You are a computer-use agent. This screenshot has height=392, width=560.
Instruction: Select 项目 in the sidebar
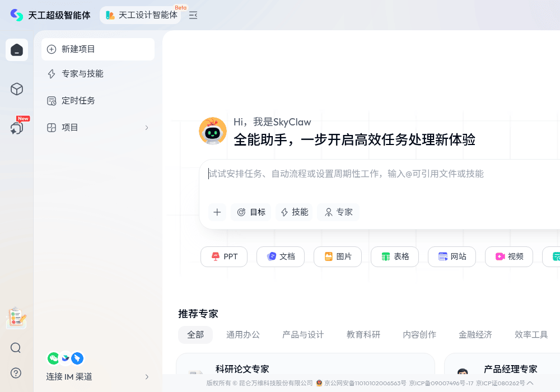98,128
